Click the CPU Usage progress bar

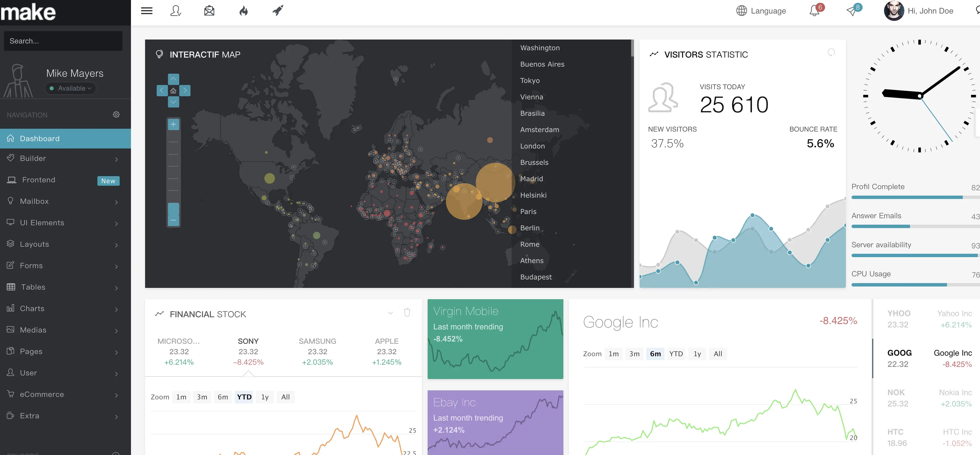[915, 285]
